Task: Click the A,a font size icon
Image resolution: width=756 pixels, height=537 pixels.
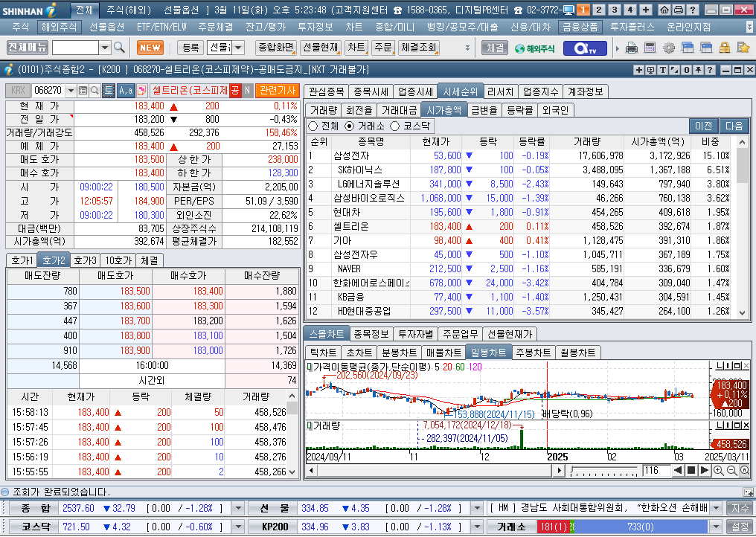Action: pos(126,90)
